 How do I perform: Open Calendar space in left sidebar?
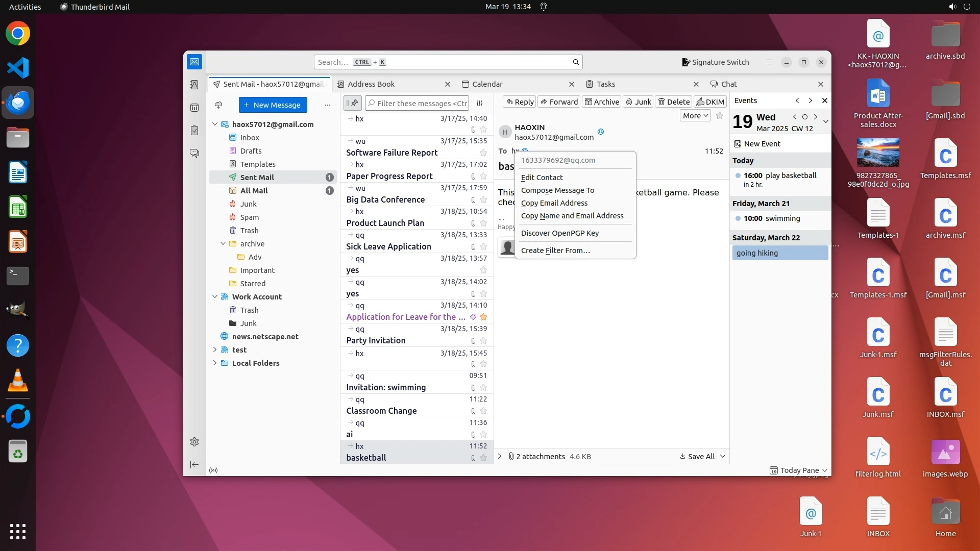[194, 108]
